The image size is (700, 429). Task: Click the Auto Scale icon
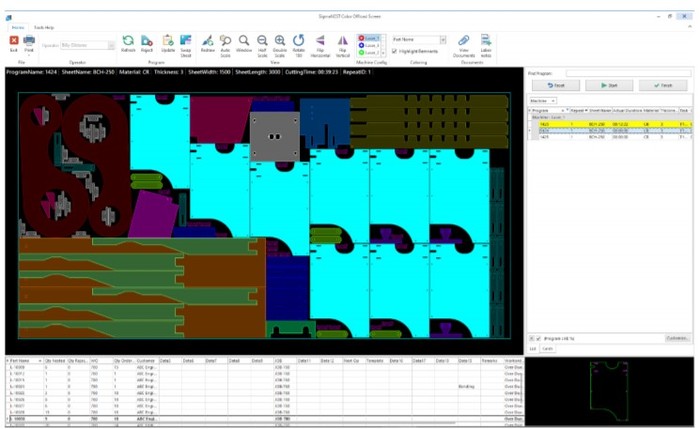225,41
